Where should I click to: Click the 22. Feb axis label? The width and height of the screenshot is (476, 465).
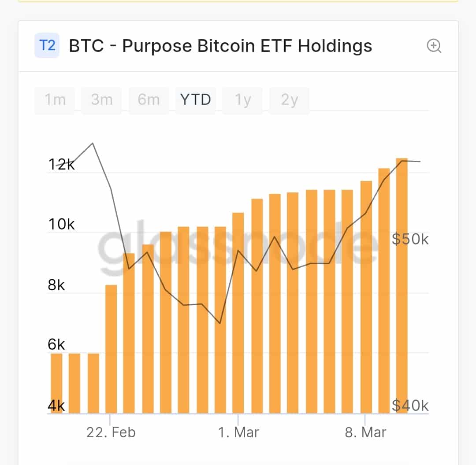(111, 432)
